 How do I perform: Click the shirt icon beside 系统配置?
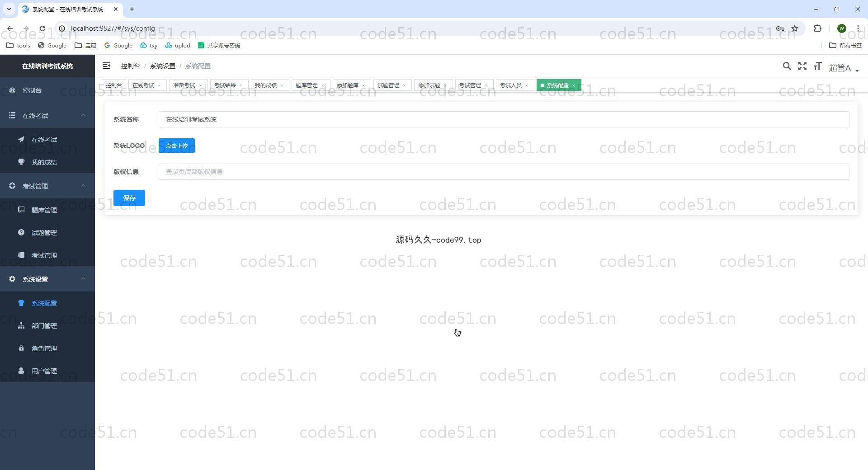(x=21, y=303)
